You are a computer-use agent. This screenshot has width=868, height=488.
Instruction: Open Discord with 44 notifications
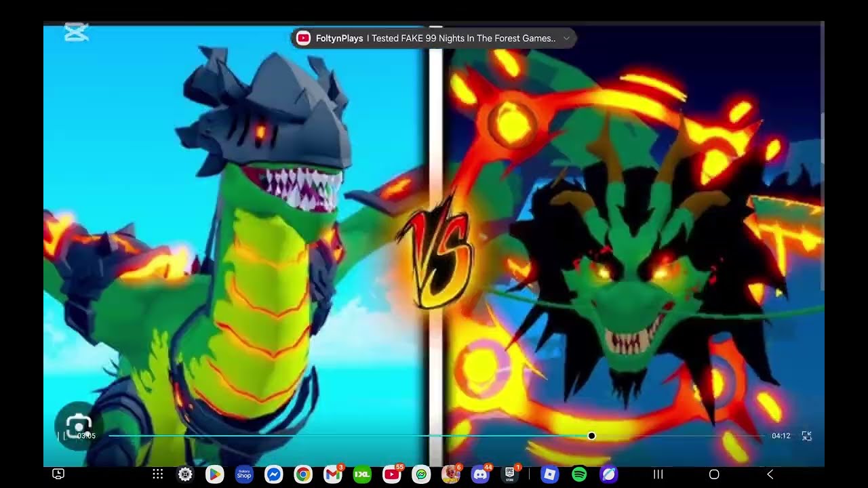pos(481,474)
